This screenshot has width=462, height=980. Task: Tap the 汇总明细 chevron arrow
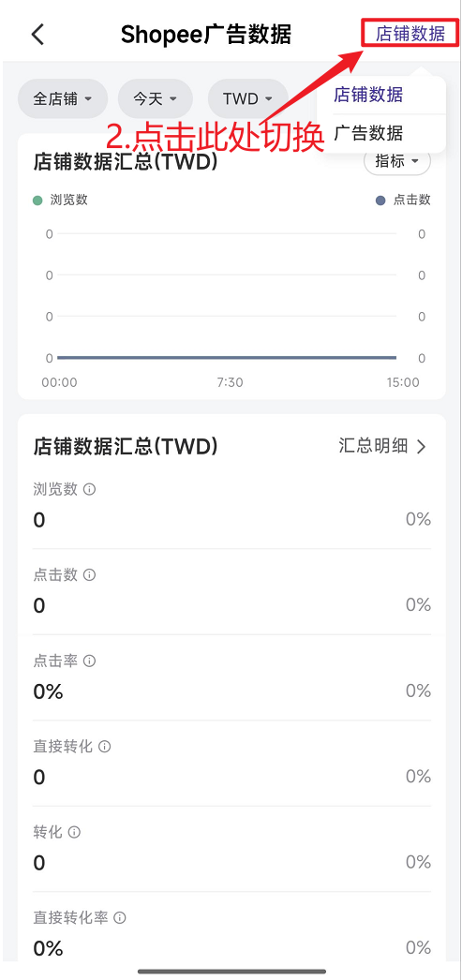click(x=422, y=446)
